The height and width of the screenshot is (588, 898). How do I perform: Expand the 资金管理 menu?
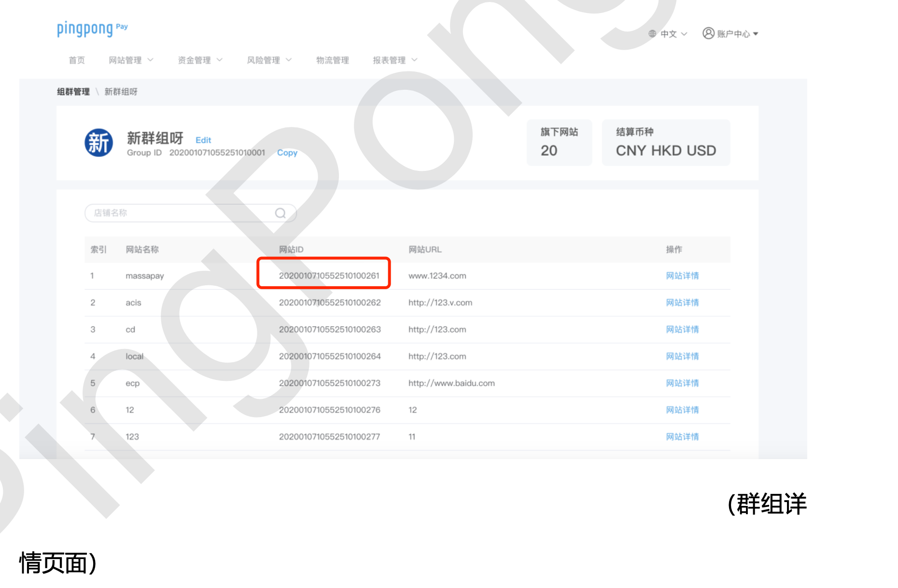tap(199, 60)
